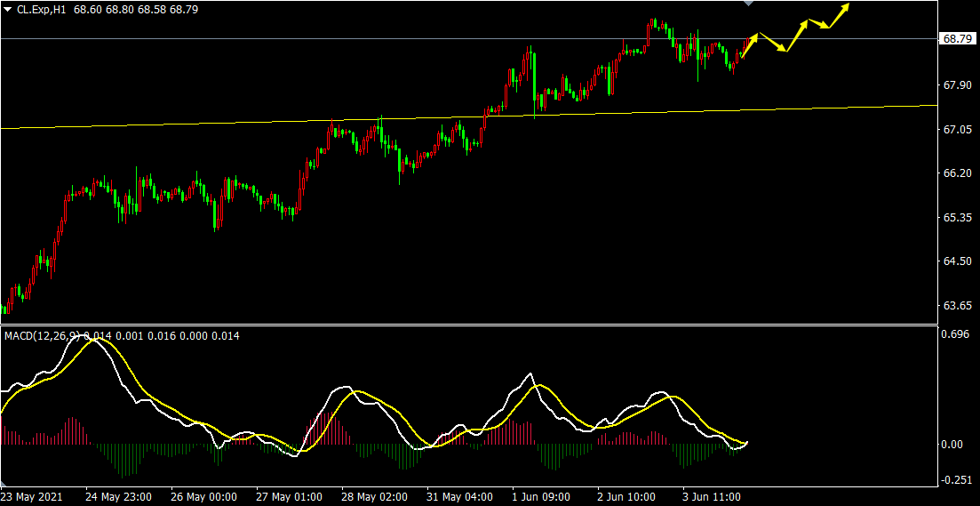Screen dimensions: 980x506
Task: Click the 63.65 price scale label
Action: tap(956, 305)
